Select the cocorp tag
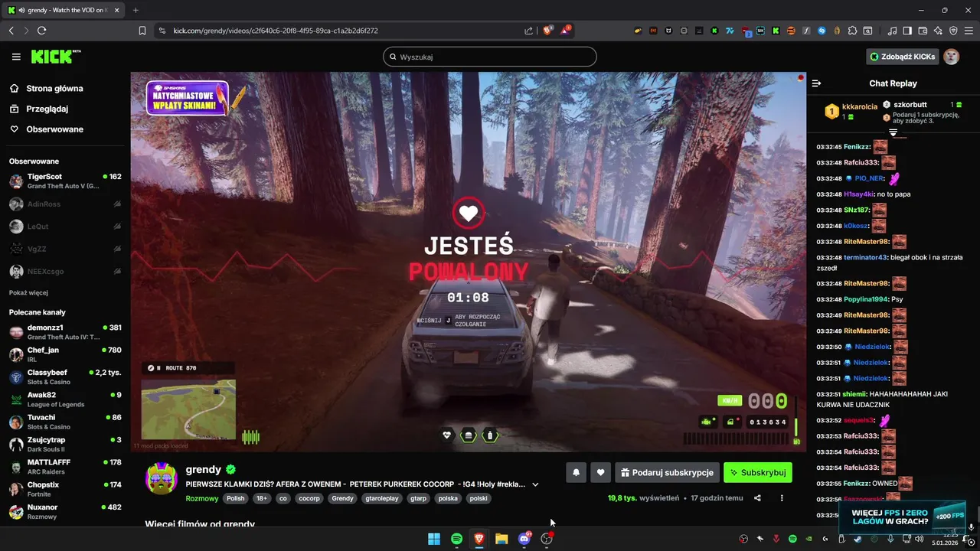Viewport: 980px width, 551px height. tap(309, 498)
